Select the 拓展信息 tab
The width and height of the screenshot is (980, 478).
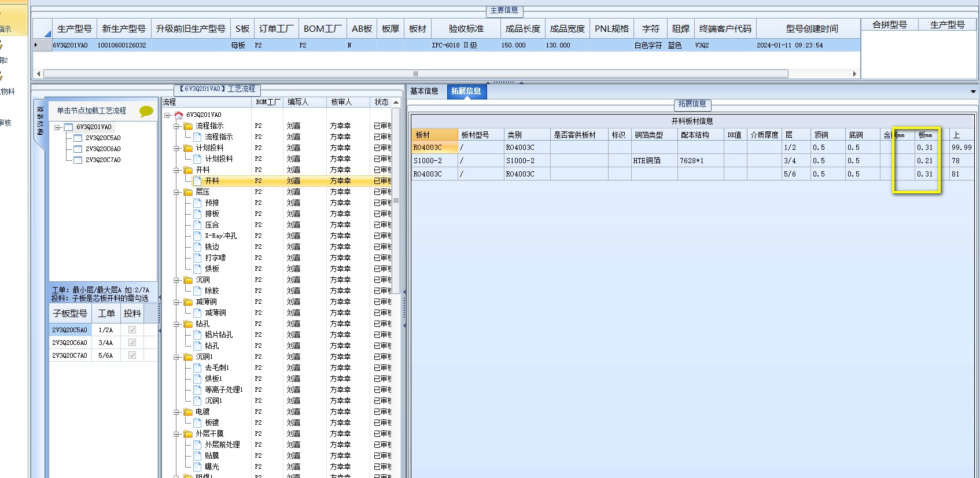pos(466,91)
